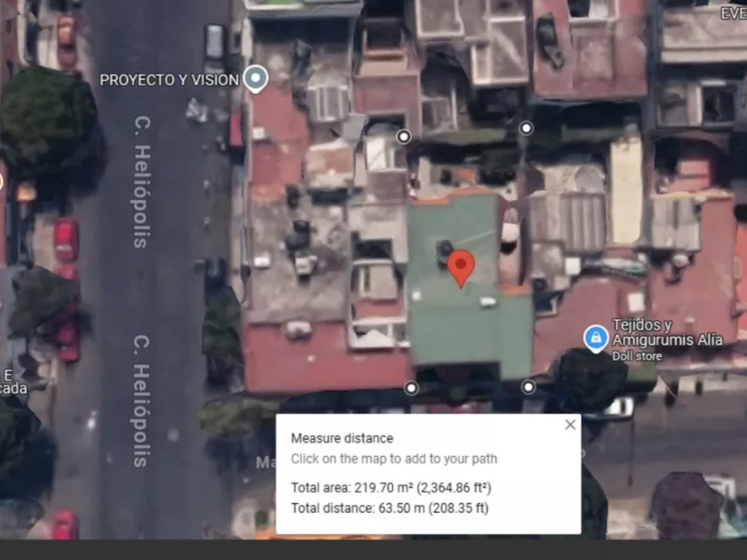The height and width of the screenshot is (560, 747).
Task: Click the PROYECTO Y VISION location pin icon
Action: 256,79
